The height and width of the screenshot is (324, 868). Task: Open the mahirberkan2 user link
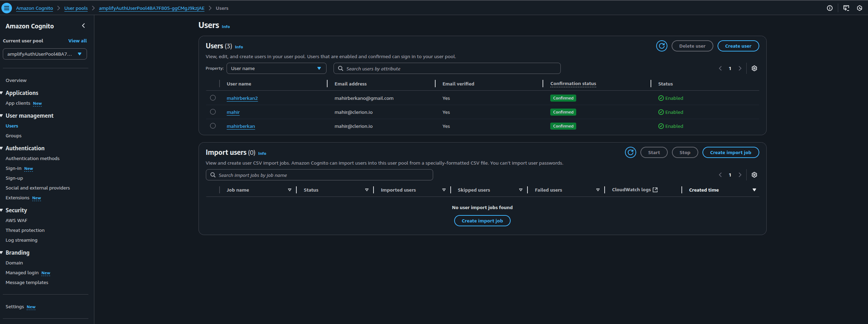click(242, 98)
